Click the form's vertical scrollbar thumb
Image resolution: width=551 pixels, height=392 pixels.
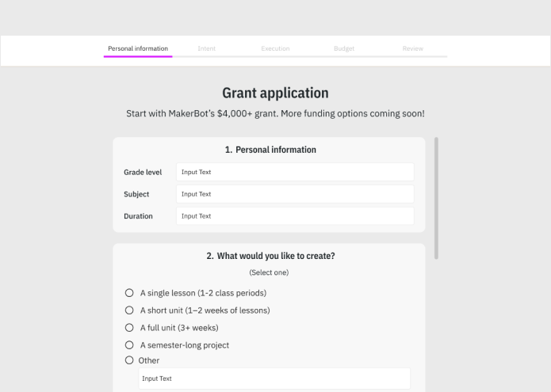pyautogui.click(x=436, y=198)
